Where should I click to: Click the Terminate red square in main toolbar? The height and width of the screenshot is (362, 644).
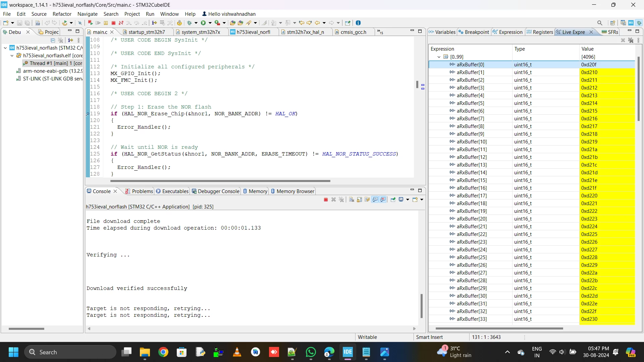point(113,23)
